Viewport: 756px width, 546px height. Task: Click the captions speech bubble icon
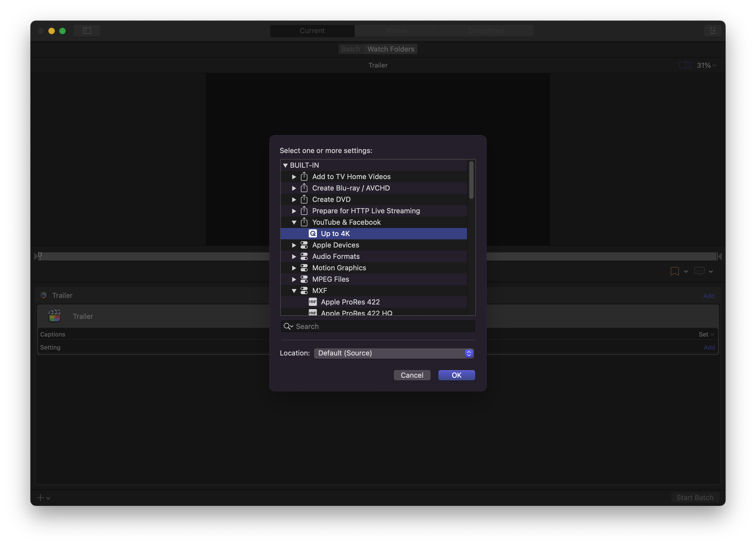point(699,271)
